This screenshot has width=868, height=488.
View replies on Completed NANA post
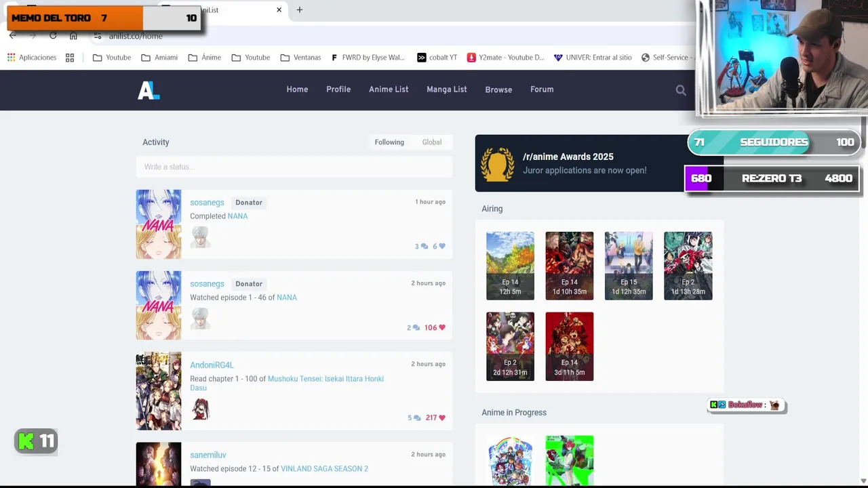(421, 247)
